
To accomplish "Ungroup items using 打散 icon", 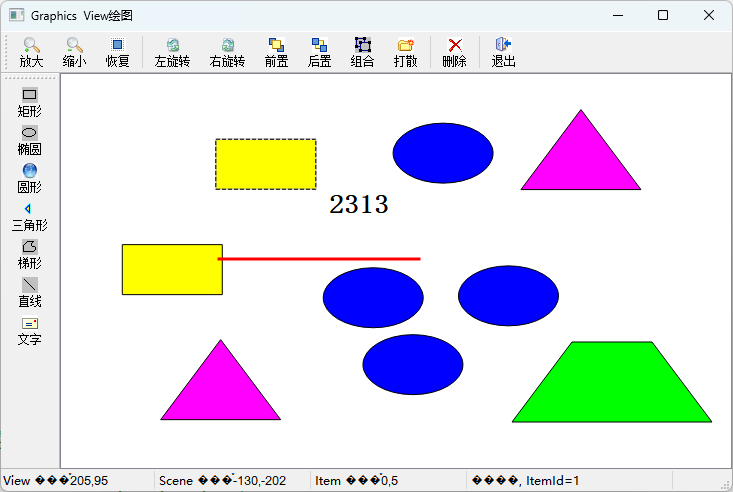I will pyautogui.click(x=405, y=52).
